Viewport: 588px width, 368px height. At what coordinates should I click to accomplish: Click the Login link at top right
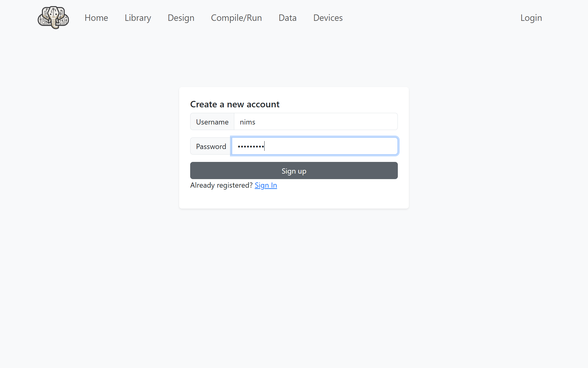tap(531, 18)
